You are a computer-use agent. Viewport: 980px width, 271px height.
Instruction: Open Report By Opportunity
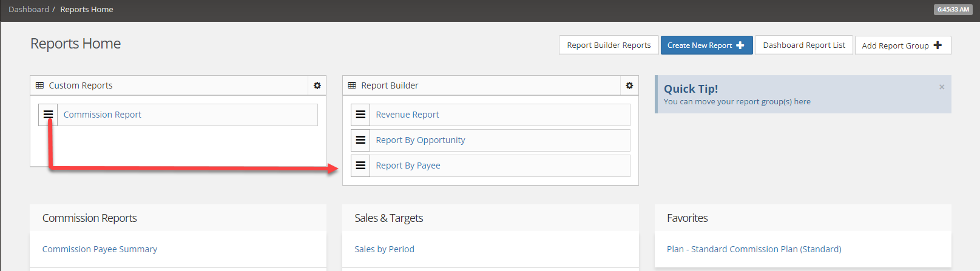pyautogui.click(x=420, y=140)
